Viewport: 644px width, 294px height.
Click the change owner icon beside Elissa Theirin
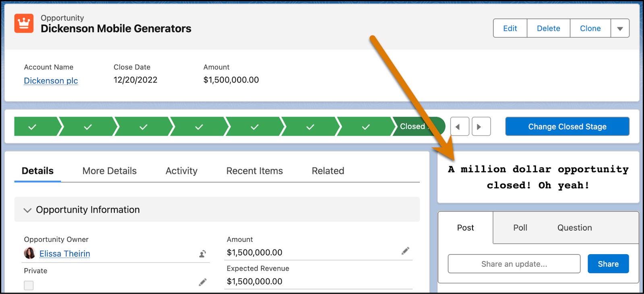pyautogui.click(x=203, y=254)
